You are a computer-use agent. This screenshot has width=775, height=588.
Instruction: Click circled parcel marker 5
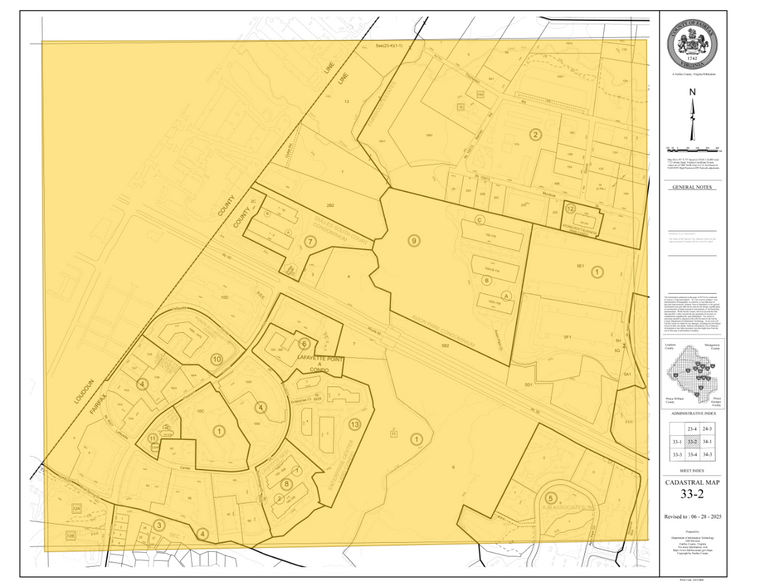tap(551, 497)
